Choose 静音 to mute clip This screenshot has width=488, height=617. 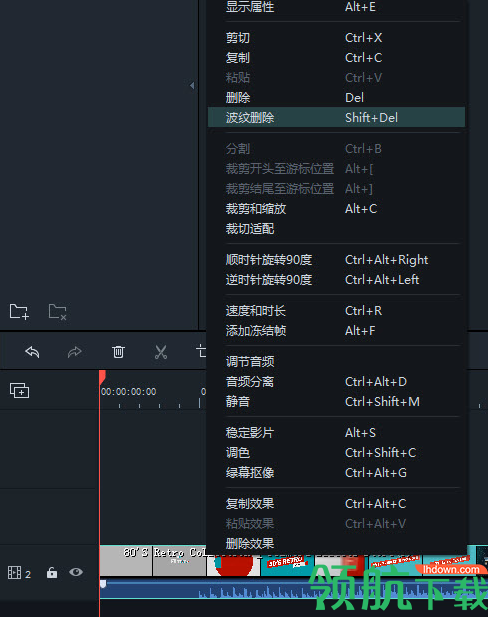click(x=336, y=402)
